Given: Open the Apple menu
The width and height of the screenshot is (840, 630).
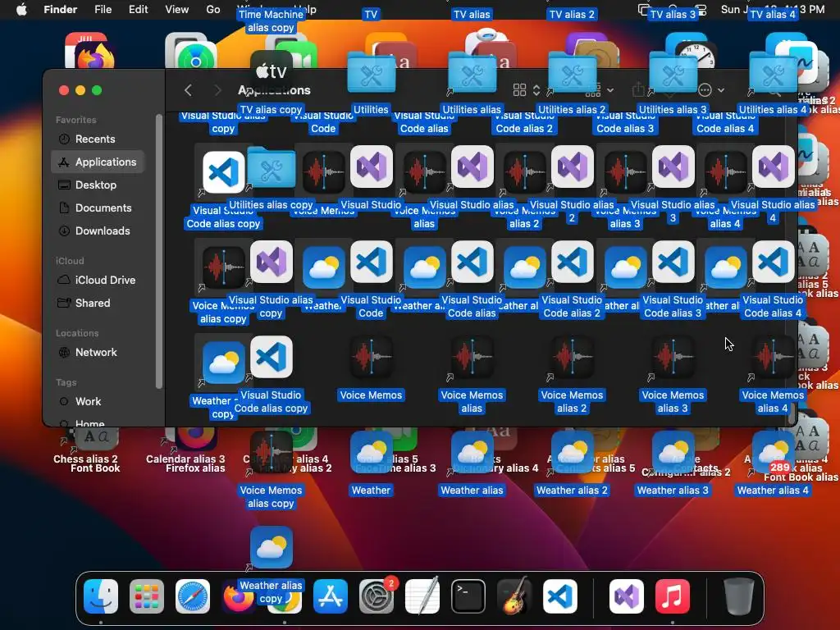Looking at the screenshot, I should [21, 9].
